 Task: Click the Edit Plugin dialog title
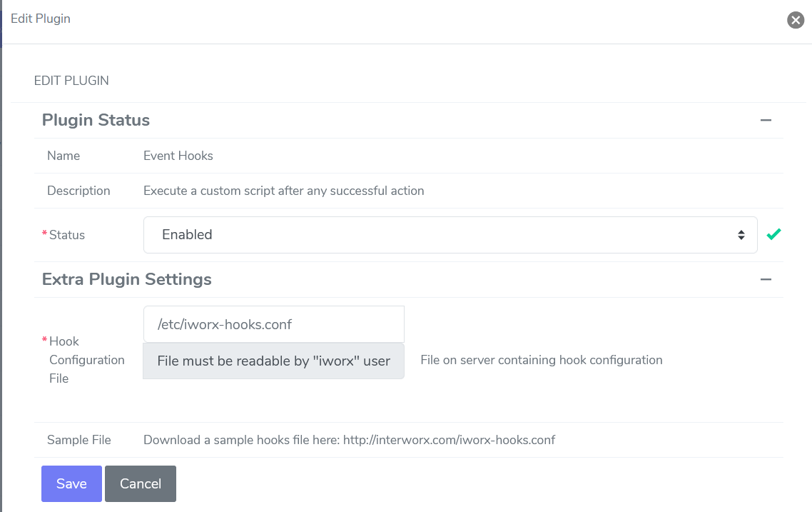41,19
